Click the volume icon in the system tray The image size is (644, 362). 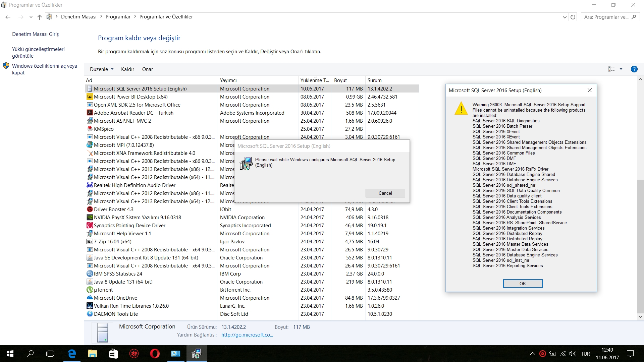tap(572, 354)
